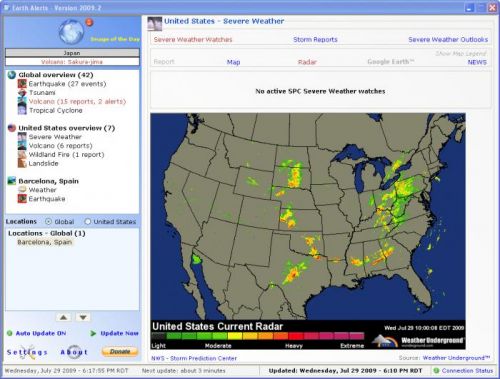Select Earthquake (27 events)
The width and height of the screenshot is (500, 379).
[67, 84]
